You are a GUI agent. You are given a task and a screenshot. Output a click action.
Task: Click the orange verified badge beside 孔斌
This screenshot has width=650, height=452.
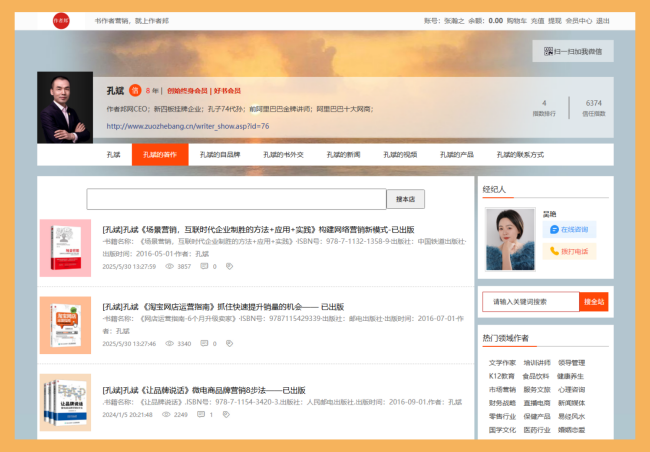click(x=134, y=90)
